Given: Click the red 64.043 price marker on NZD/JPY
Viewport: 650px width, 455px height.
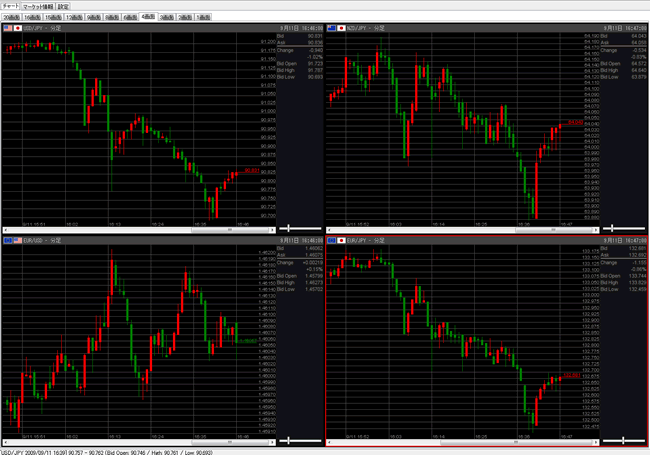Looking at the screenshot, I should [x=575, y=122].
